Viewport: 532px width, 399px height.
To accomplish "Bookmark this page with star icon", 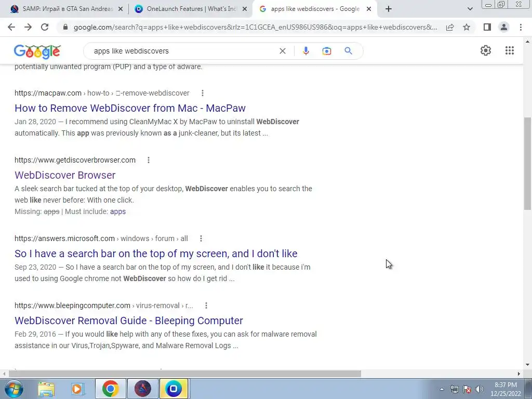I will click(467, 27).
